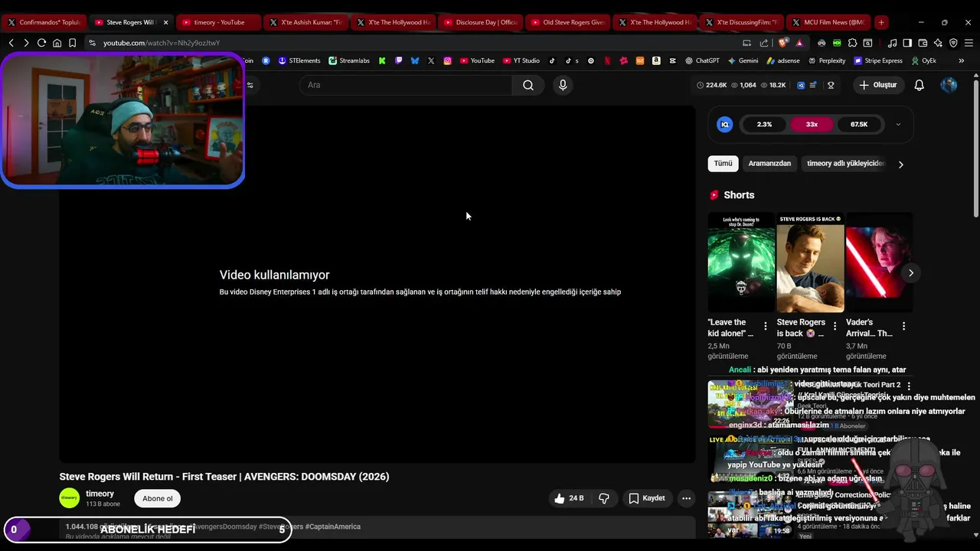Open the Streamlabs bookmark

coord(348,60)
